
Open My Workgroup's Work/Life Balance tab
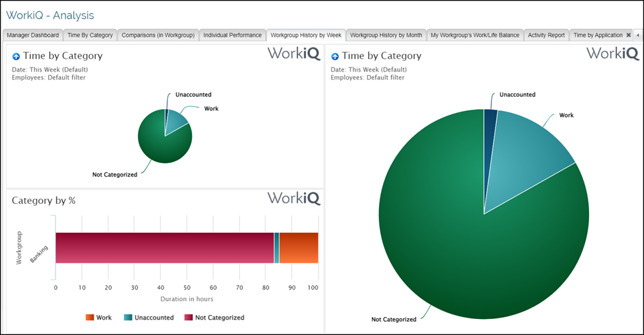pyautogui.click(x=475, y=35)
